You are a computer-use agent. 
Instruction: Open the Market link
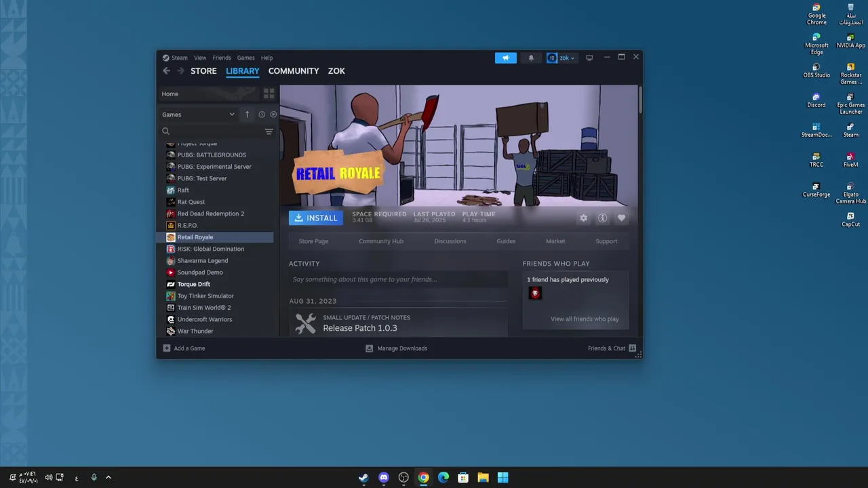(x=555, y=241)
